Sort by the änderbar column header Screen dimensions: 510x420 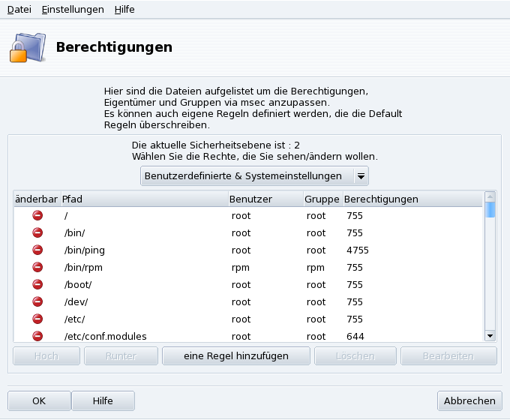(37, 199)
